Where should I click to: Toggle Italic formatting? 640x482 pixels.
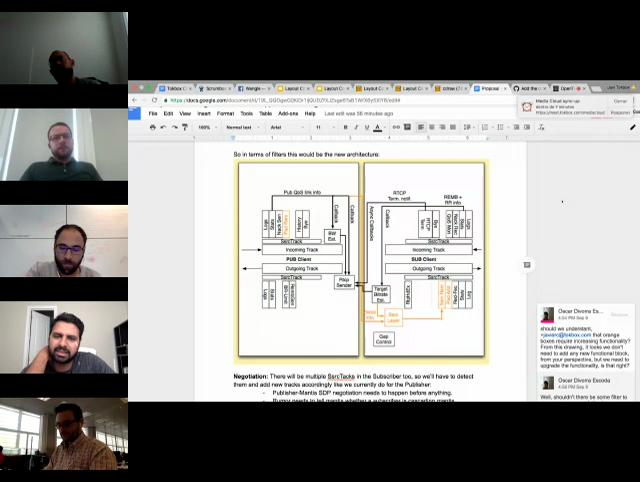356,127
